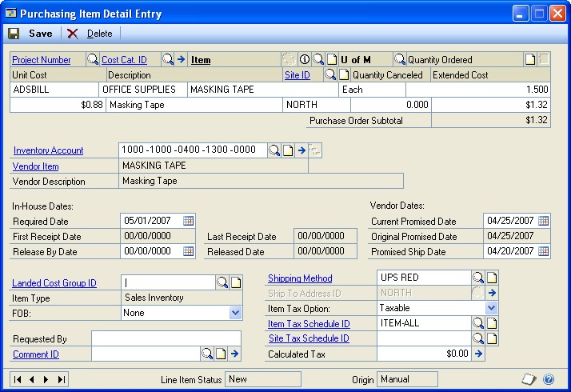
Task: Click the Landed Cost Group ID field
Action: point(168,282)
